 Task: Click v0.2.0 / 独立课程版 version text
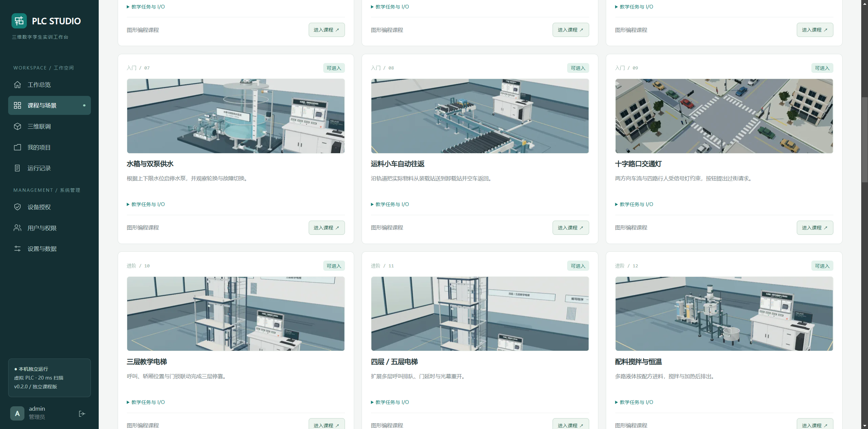(36, 387)
